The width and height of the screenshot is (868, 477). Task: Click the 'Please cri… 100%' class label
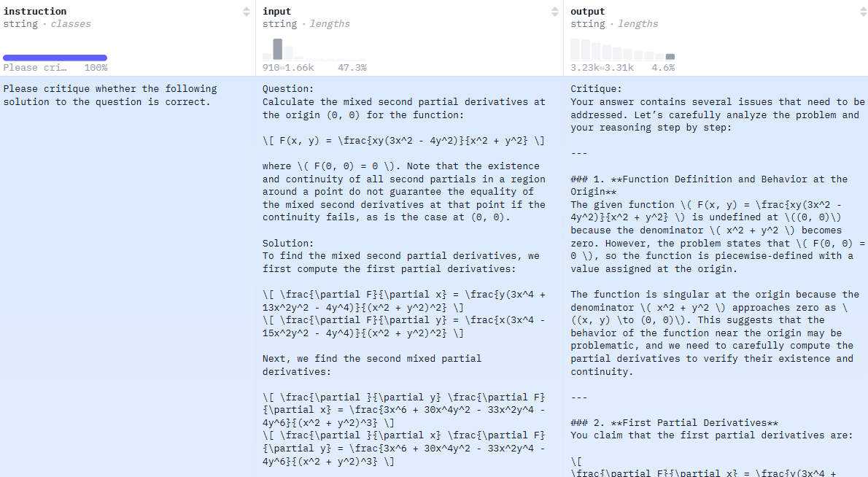click(x=55, y=68)
